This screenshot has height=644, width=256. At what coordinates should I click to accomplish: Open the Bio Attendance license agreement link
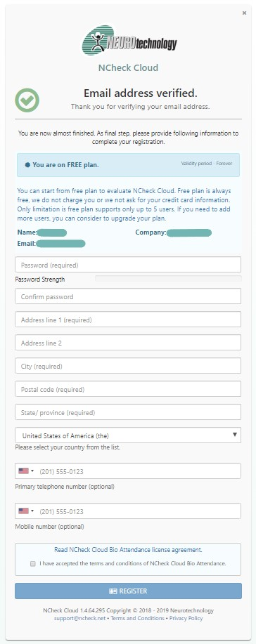129,549
